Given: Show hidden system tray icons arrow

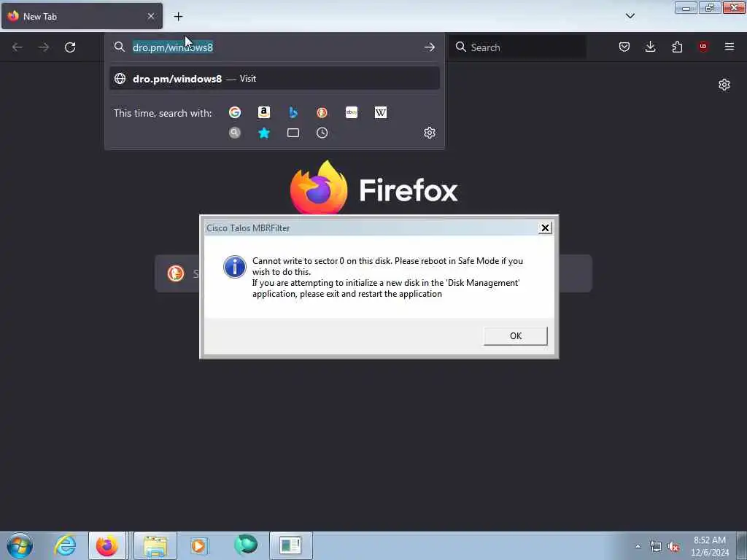Looking at the screenshot, I should [x=638, y=546].
